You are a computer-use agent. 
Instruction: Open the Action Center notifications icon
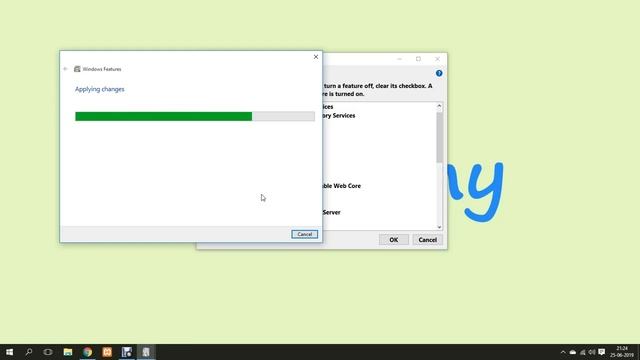pos(602,352)
